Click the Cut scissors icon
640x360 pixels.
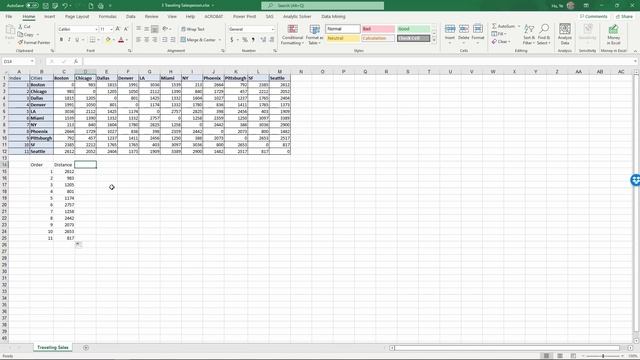click(21, 27)
